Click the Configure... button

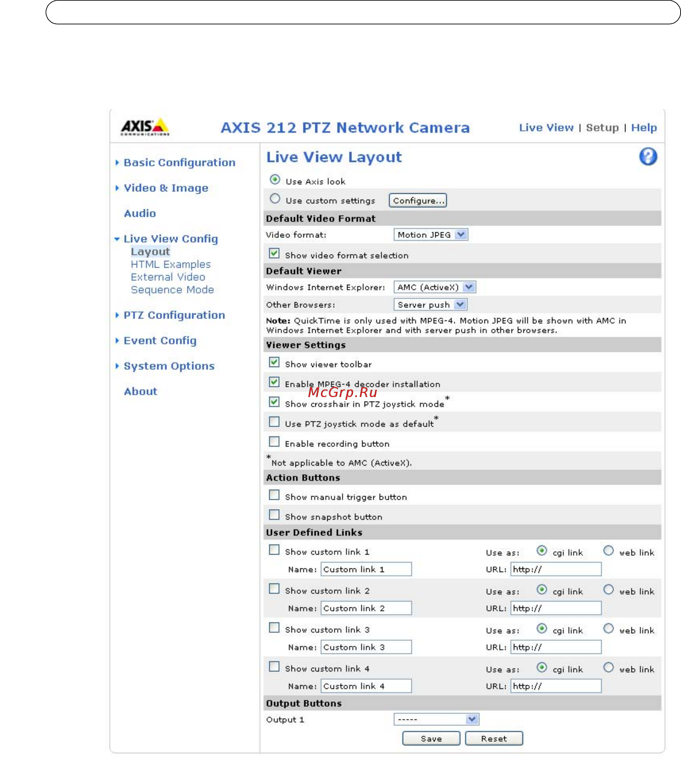[x=418, y=200]
